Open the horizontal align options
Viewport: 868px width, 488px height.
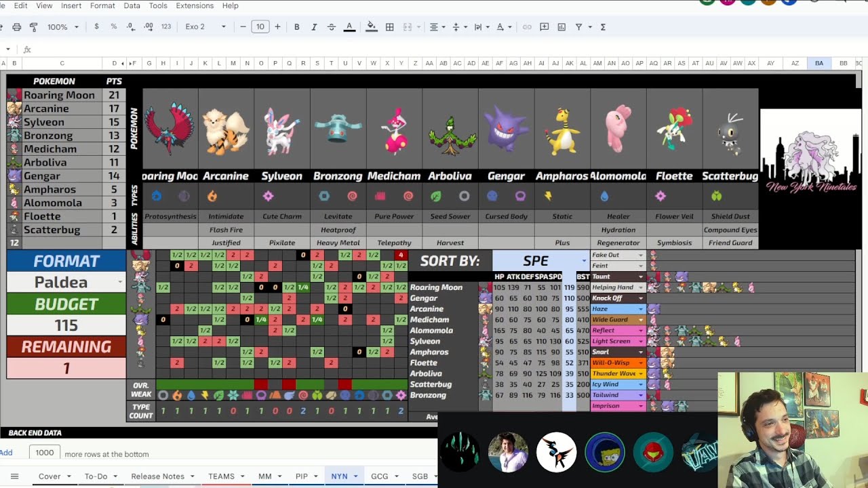[x=437, y=27]
